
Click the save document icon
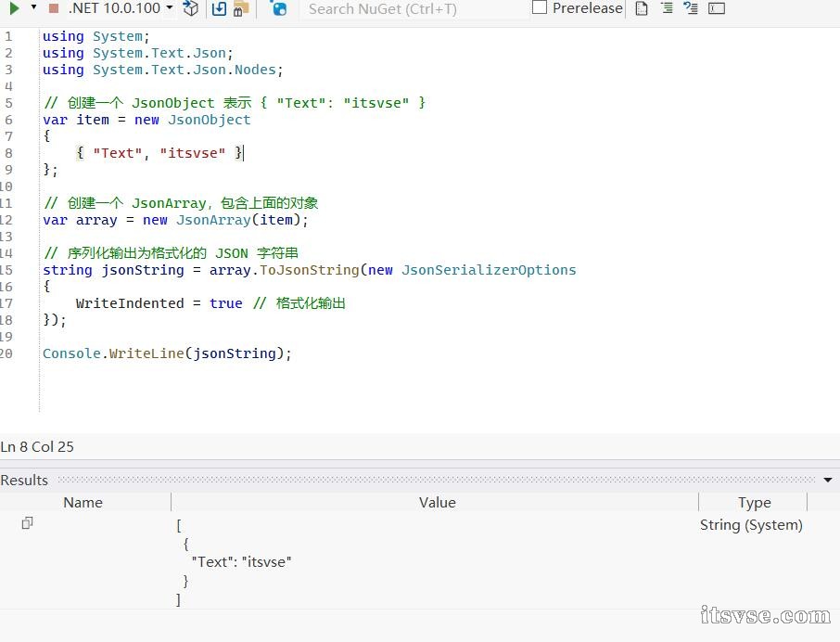(220, 8)
